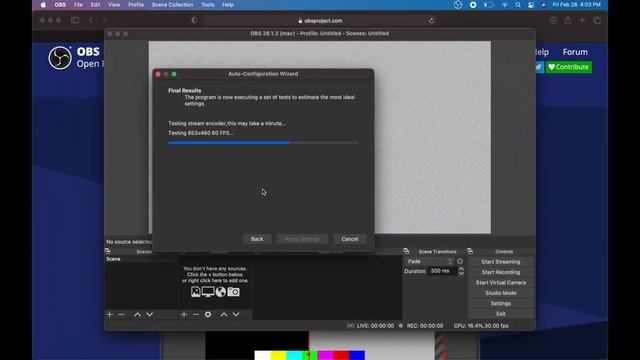Click the camera icon in the Sources panel
This screenshot has width=640, height=360.
pos(233,291)
